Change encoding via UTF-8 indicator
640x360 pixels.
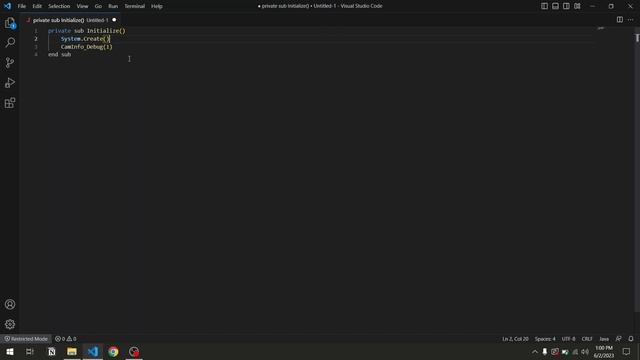coord(569,339)
